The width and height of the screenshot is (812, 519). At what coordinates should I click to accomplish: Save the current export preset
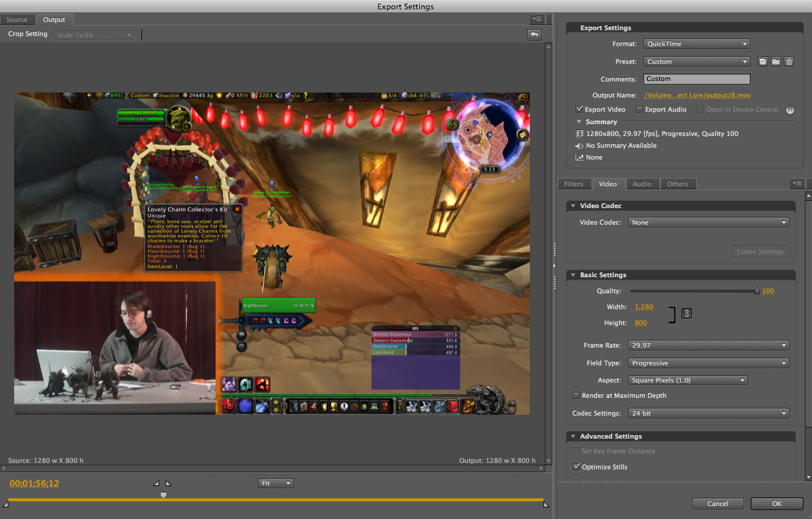click(x=763, y=61)
